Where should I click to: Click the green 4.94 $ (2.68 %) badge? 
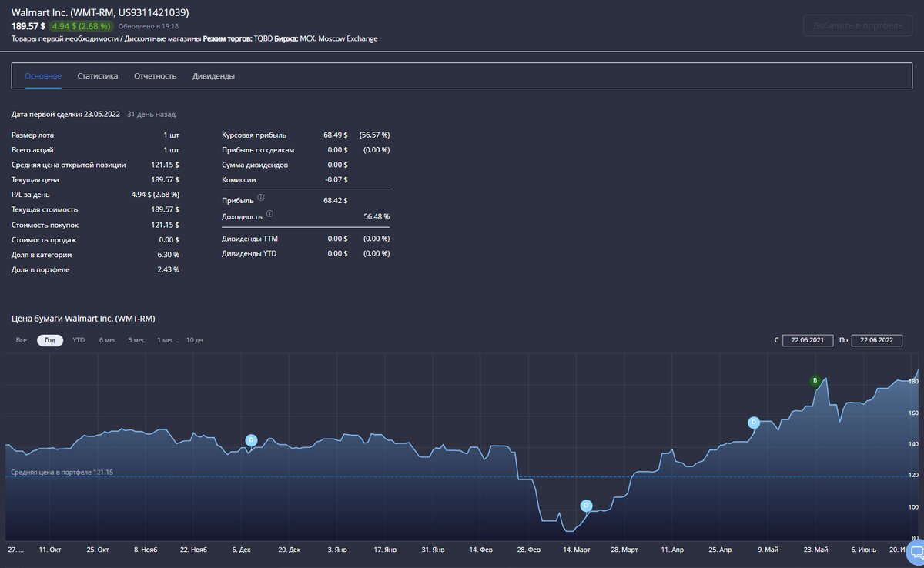pyautogui.click(x=81, y=26)
